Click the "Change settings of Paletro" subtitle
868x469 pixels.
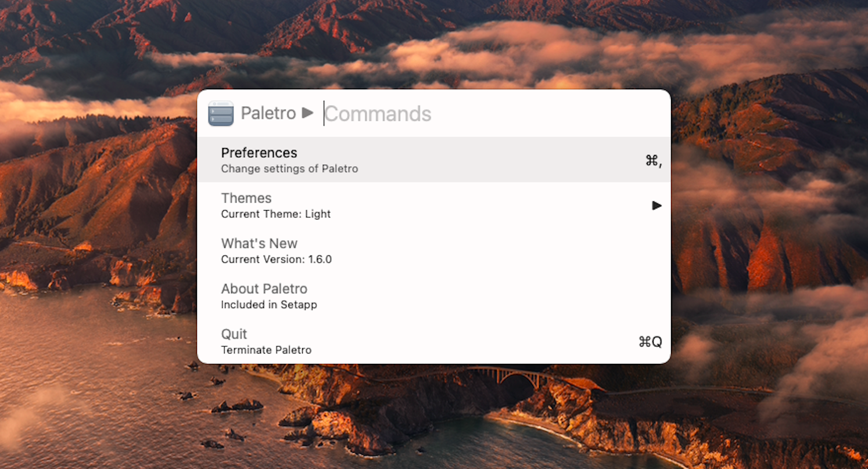pyautogui.click(x=289, y=169)
